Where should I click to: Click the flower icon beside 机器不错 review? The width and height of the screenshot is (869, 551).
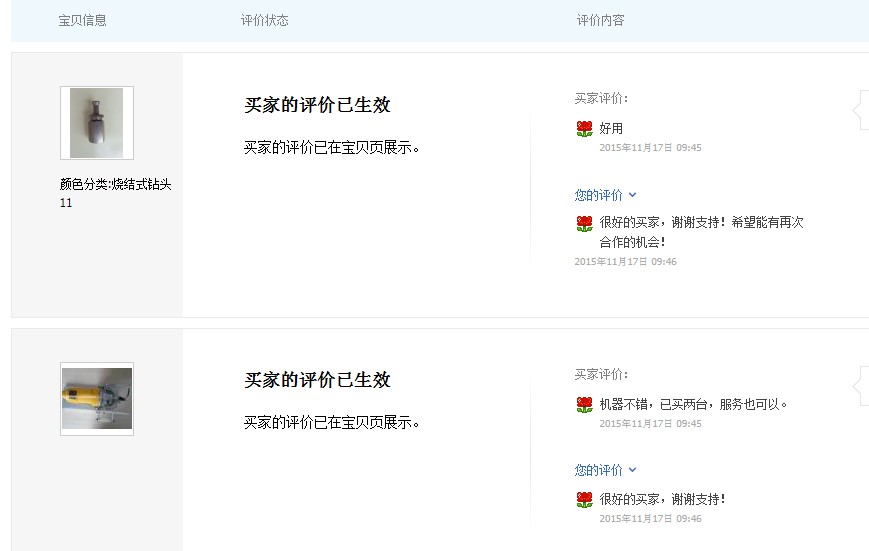click(x=585, y=405)
